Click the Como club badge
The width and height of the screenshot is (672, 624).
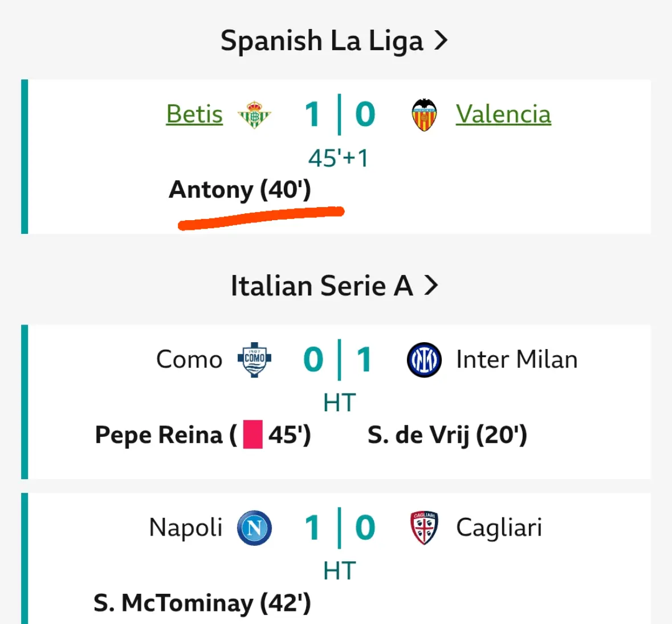point(254,359)
